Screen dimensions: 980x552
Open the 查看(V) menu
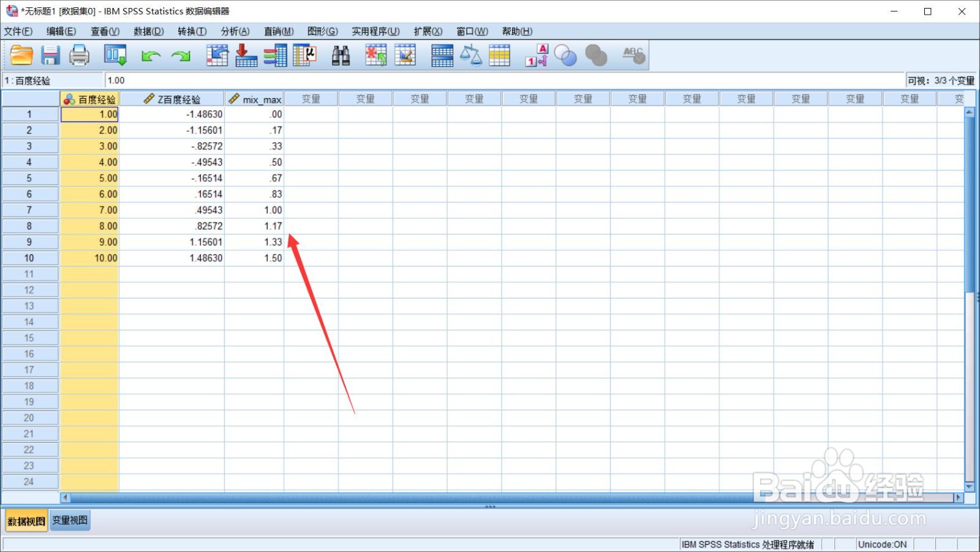coord(105,31)
